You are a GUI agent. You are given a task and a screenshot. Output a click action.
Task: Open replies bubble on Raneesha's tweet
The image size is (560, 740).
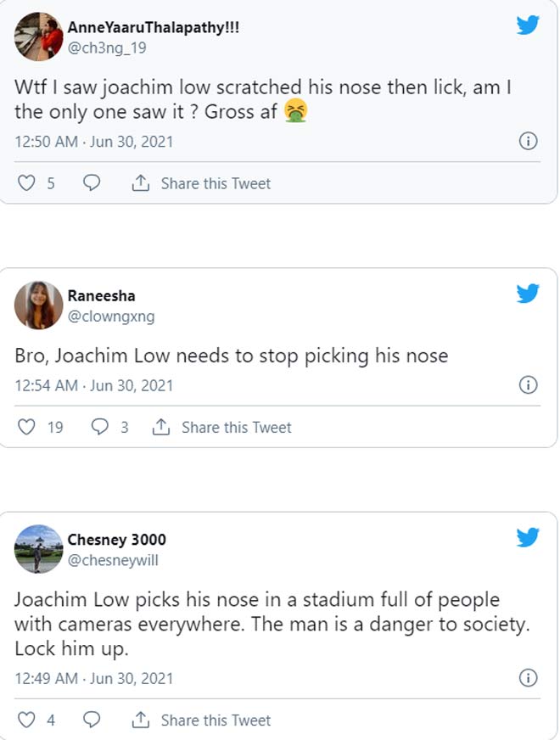(100, 428)
